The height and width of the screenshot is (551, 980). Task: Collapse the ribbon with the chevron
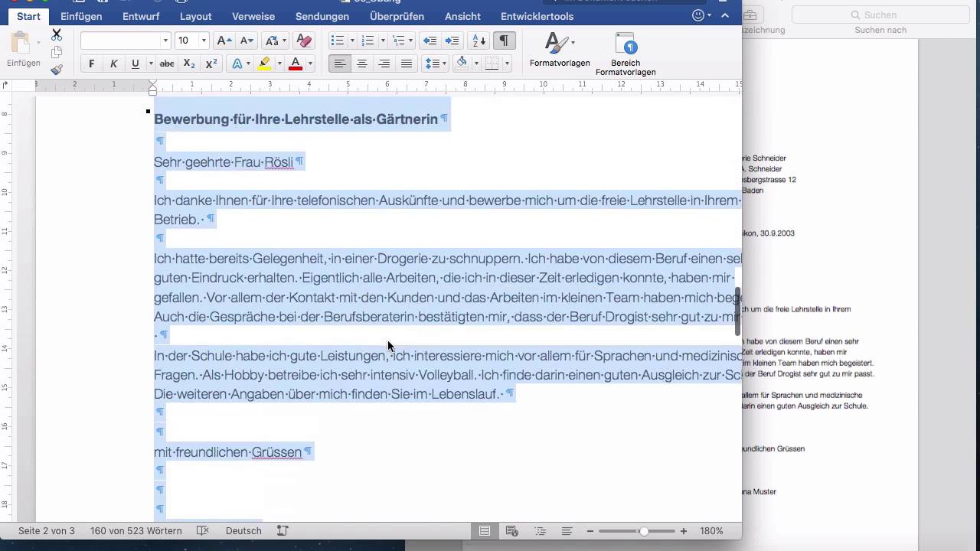click(x=725, y=15)
